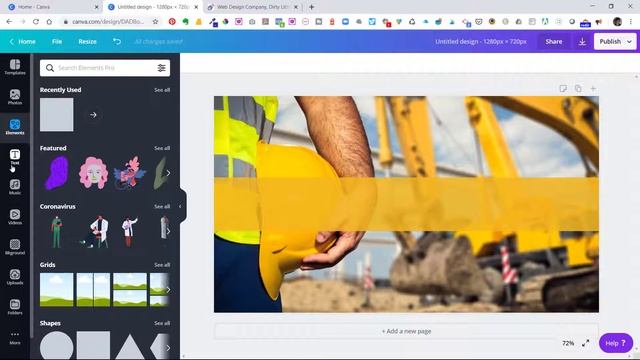Open a new browser tab
This screenshot has width=640, height=360.
[x=311, y=7]
